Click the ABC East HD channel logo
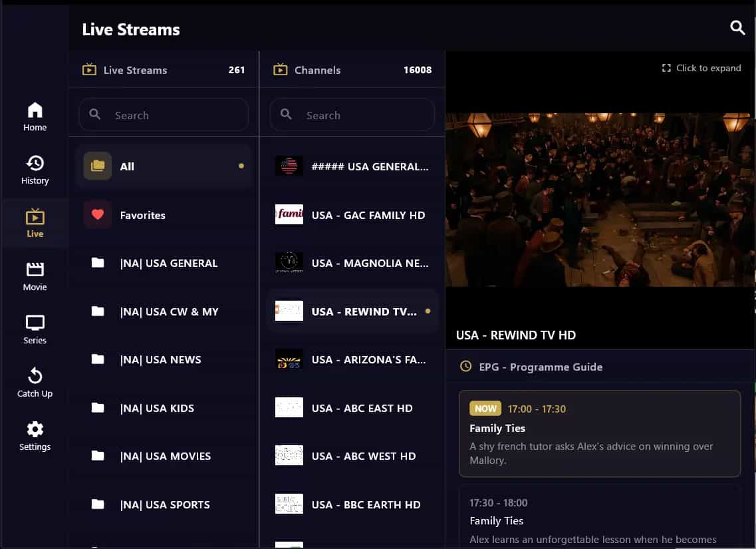The height and width of the screenshot is (549, 756). [x=289, y=407]
